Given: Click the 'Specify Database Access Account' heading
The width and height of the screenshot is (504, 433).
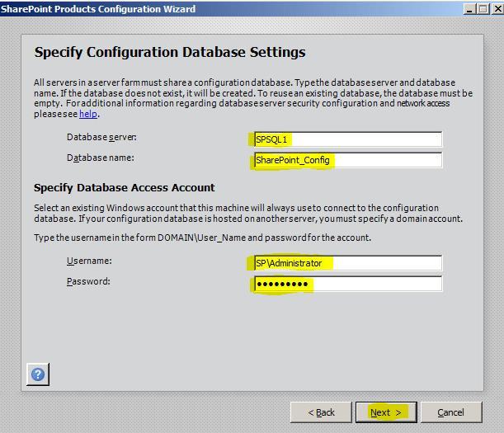Looking at the screenshot, I should 125,188.
